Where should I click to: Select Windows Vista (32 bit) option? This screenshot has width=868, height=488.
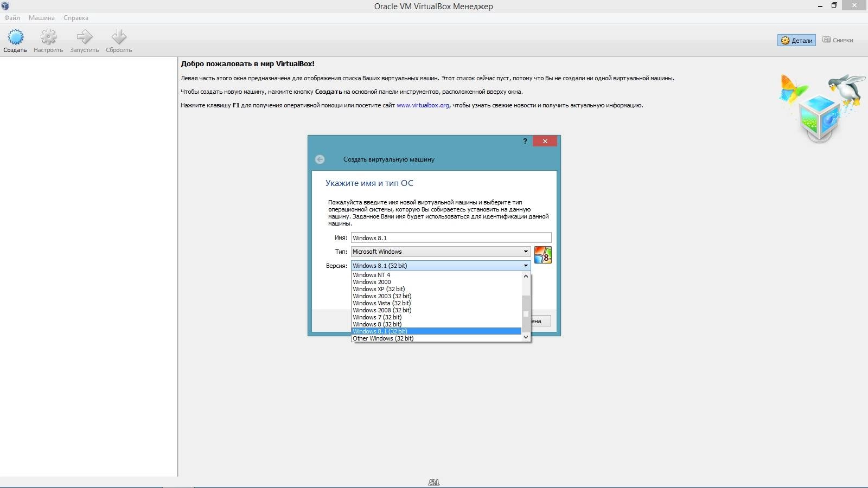point(436,303)
